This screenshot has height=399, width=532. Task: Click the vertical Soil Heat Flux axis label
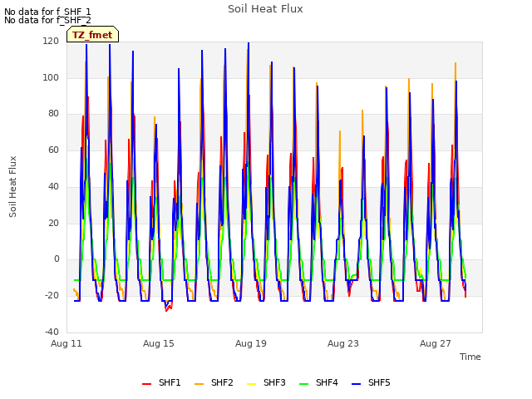12,186
